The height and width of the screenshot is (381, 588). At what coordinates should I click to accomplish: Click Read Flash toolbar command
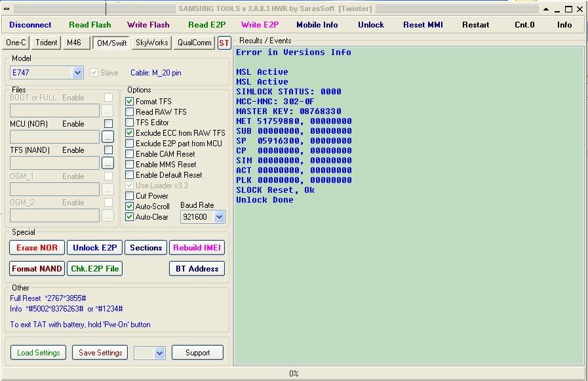pos(90,25)
